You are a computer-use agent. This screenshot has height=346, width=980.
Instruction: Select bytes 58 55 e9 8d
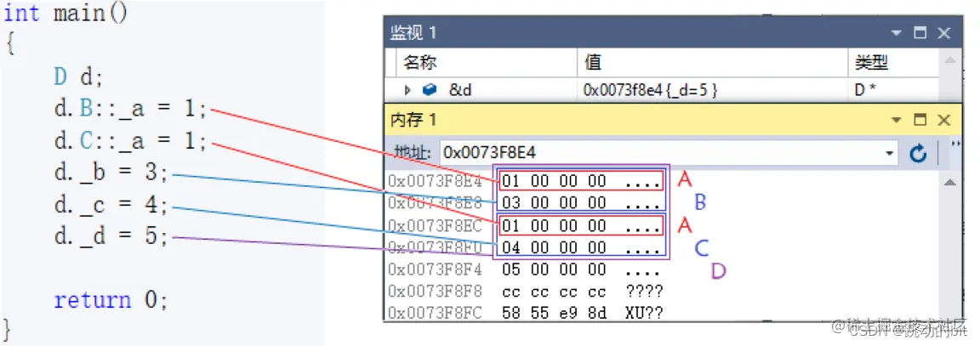pyautogui.click(x=554, y=313)
